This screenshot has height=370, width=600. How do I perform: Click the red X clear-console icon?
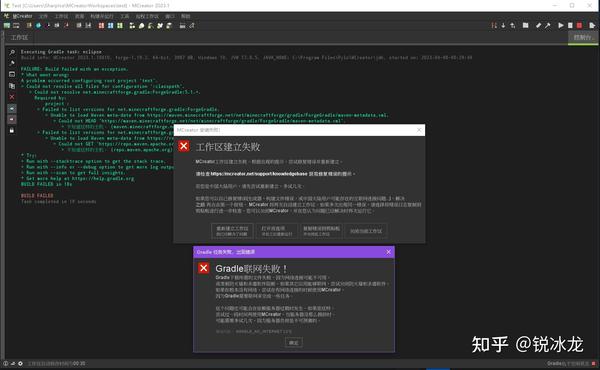click(x=12, y=97)
